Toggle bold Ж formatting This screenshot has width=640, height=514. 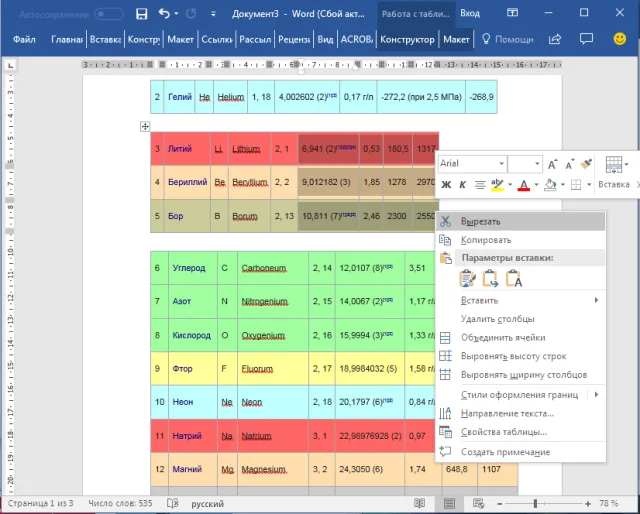click(446, 185)
